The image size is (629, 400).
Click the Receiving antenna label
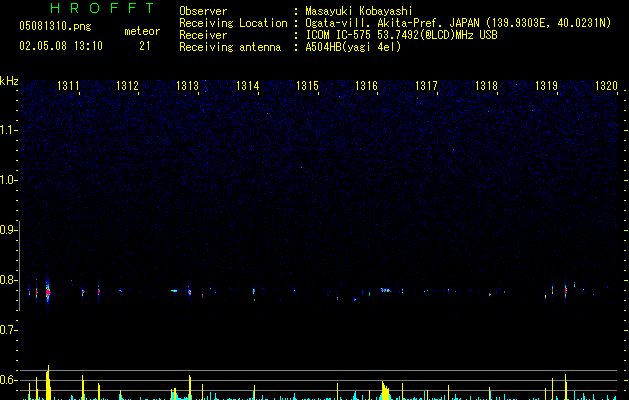tap(230, 47)
